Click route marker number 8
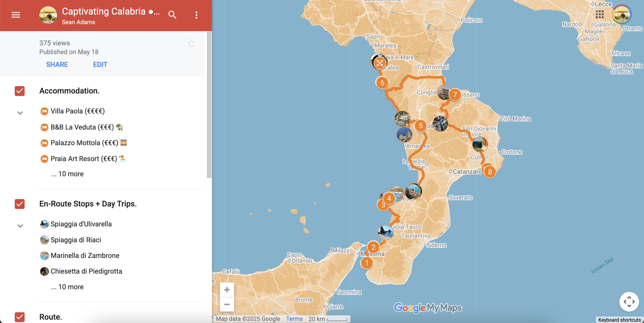The image size is (644, 323). (490, 172)
